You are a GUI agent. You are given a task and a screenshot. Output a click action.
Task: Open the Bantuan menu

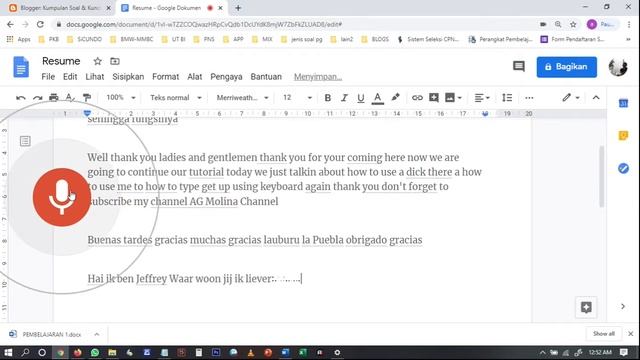tap(266, 77)
